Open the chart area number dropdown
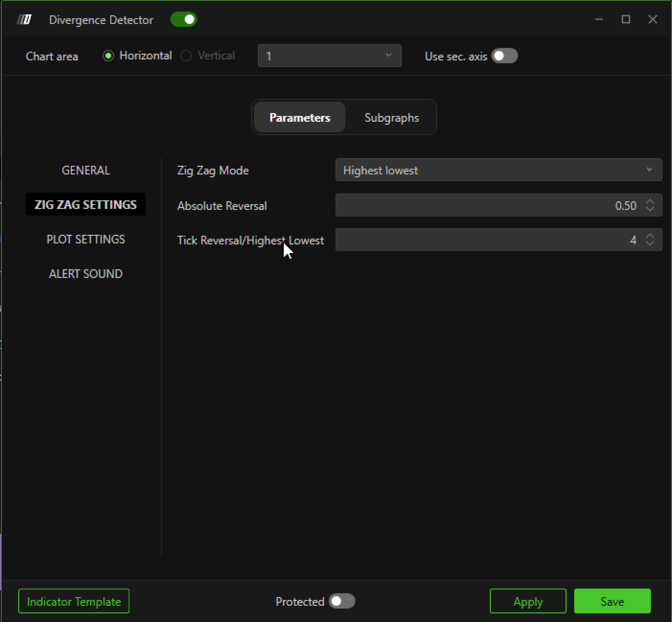Viewport: 672px width, 622px height. point(329,56)
